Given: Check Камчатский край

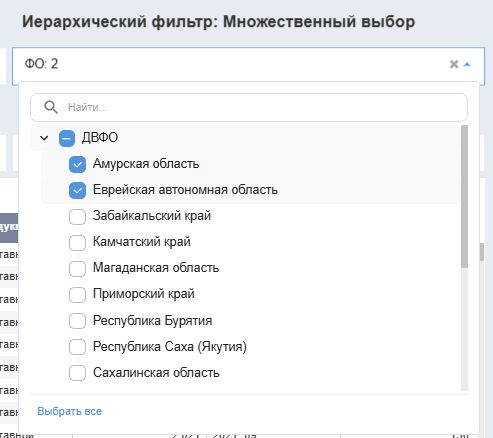Looking at the screenshot, I should pyautogui.click(x=77, y=242).
